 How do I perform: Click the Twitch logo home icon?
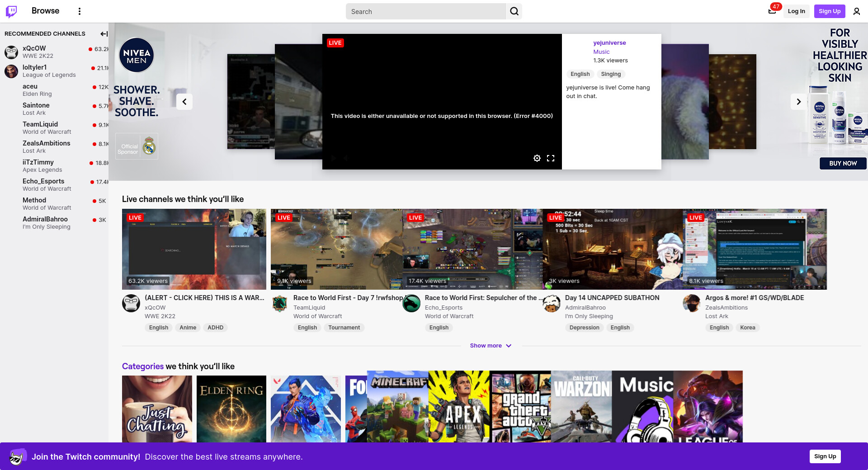click(11, 11)
